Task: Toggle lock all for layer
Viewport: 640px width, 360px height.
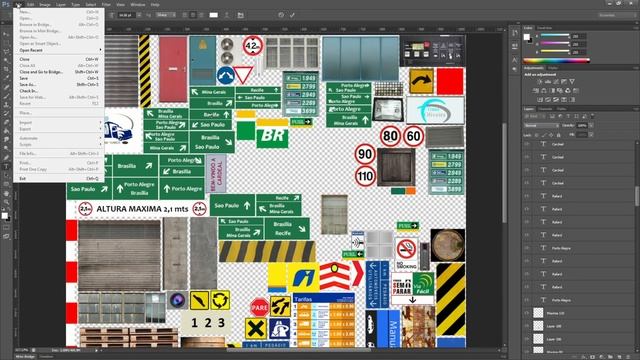Action: pyautogui.click(x=558, y=135)
